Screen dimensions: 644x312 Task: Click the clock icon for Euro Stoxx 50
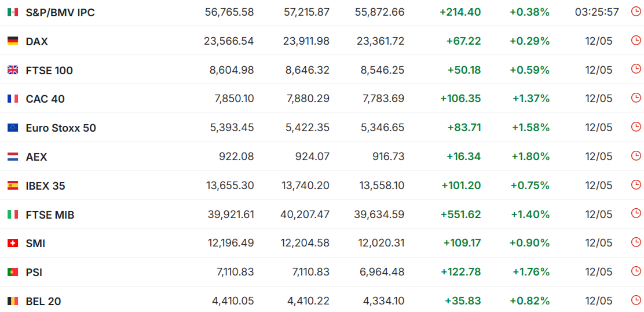(x=635, y=126)
